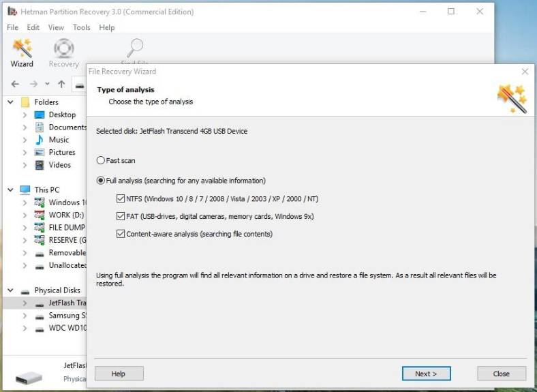Expand the RESERVE drive node

[x=25, y=240]
